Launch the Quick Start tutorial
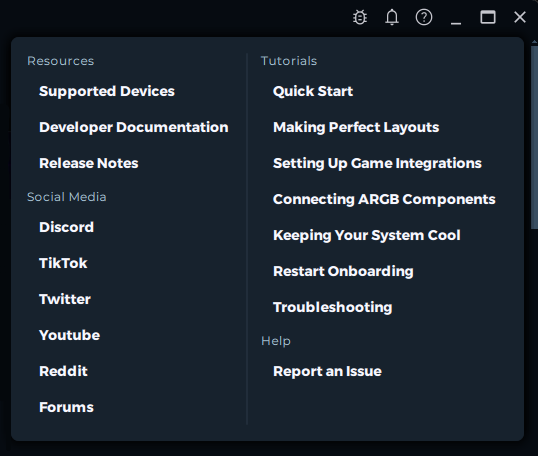538x456 pixels. click(x=313, y=91)
